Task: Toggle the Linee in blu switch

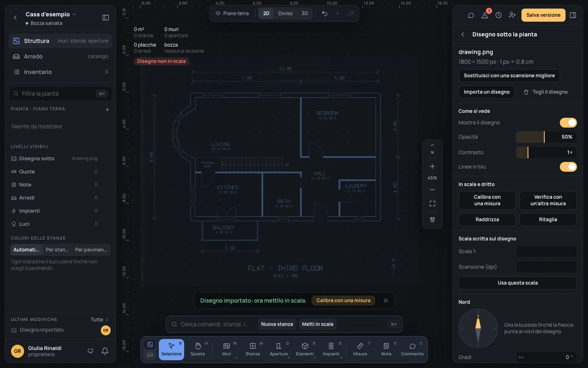Action: [568, 167]
